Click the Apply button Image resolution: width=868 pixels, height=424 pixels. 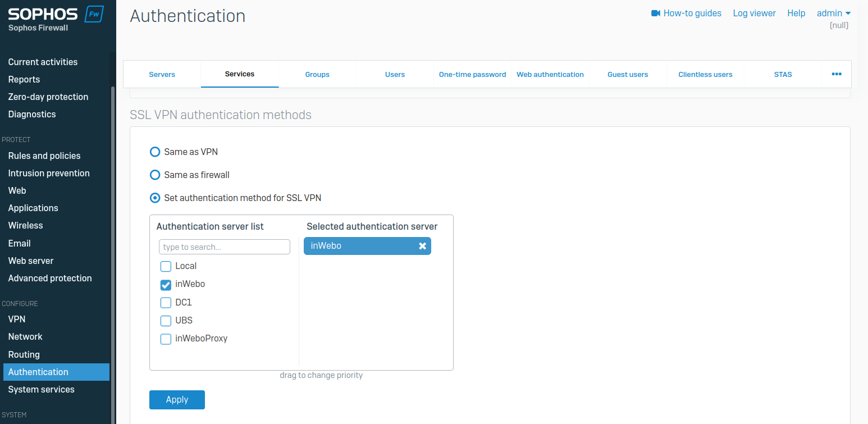point(177,399)
